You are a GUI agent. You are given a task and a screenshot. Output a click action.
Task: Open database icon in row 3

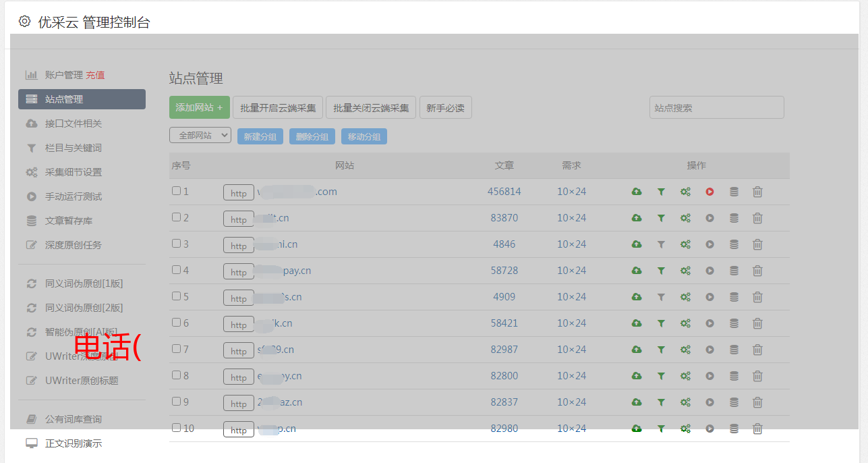[734, 244]
